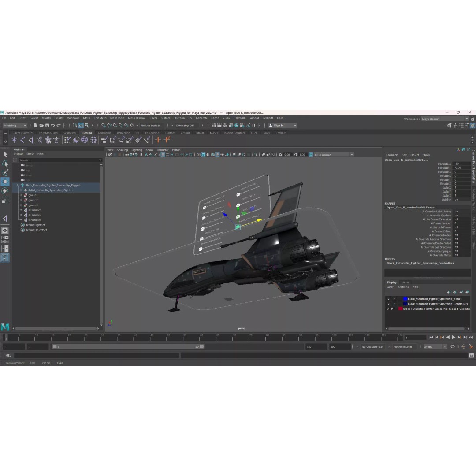
Task: Open the viewport Shading menu
Action: [123, 150]
